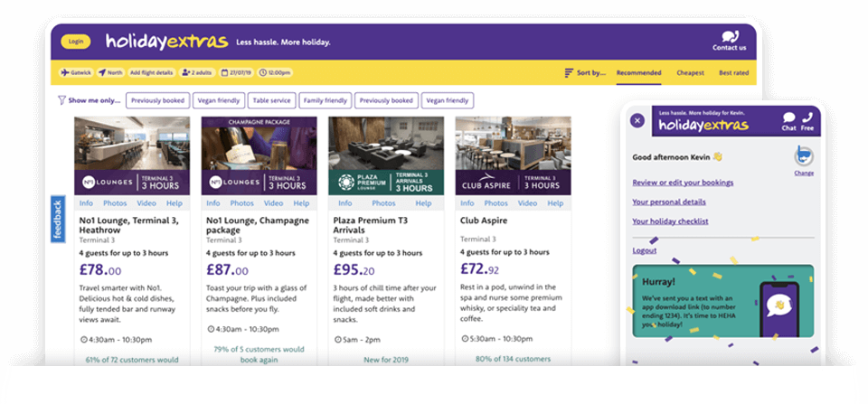The width and height of the screenshot is (868, 404).
Task: Click the Hurray app download banner
Action: [723, 300]
